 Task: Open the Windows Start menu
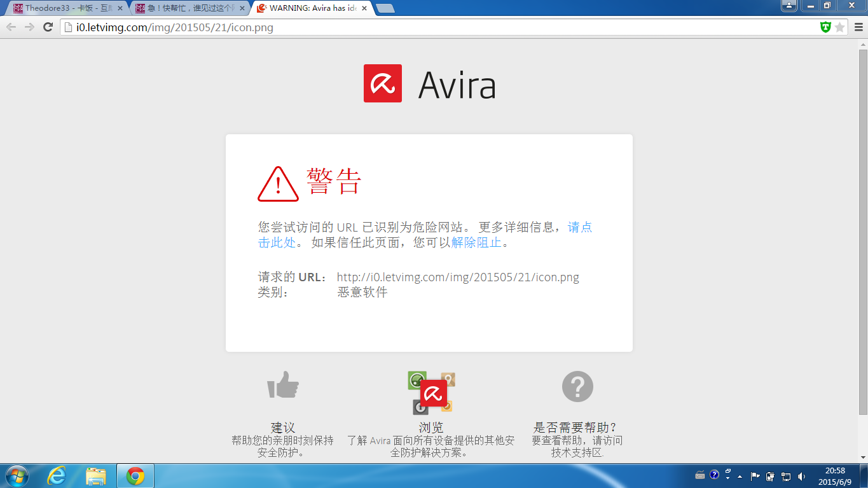pos(17,475)
